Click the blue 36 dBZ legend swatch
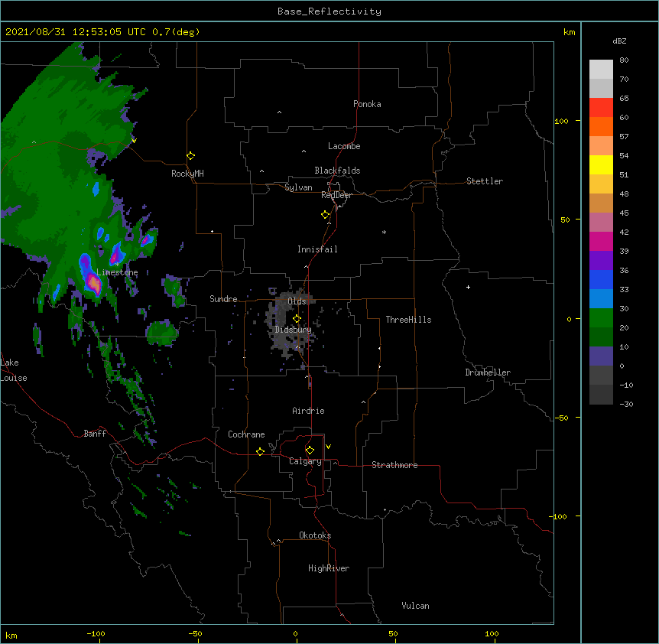The height and width of the screenshot is (644, 659). [601, 279]
